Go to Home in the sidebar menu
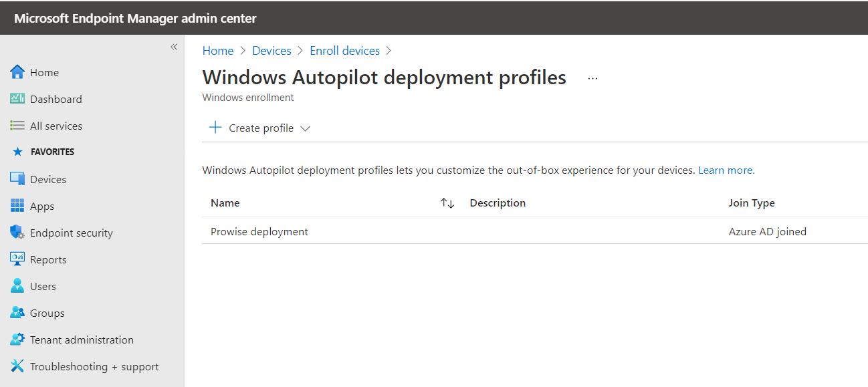 44,72
